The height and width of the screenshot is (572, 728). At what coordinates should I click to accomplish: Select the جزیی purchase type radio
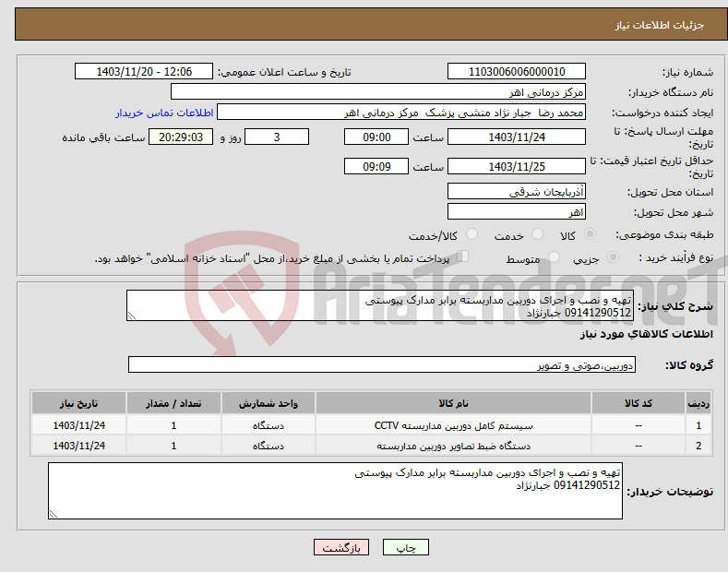pos(613,256)
